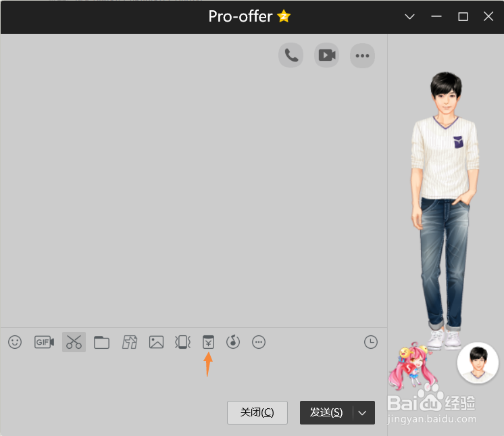
Task: Start a voice call with Pro-offer
Action: pyautogui.click(x=291, y=55)
